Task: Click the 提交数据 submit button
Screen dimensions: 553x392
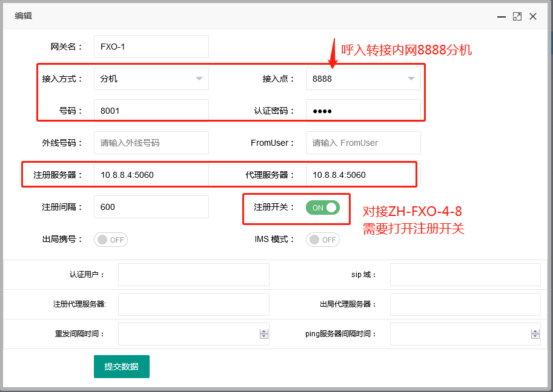Action: pos(121,367)
